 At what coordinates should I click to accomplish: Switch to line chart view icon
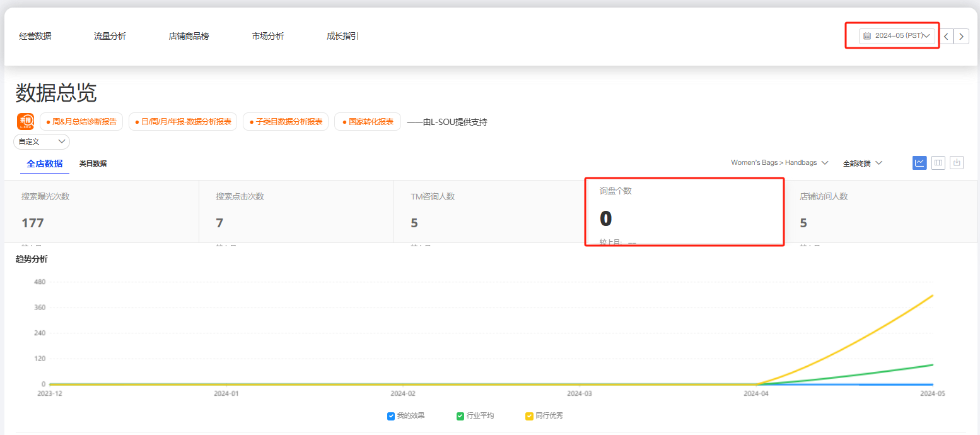[919, 163]
